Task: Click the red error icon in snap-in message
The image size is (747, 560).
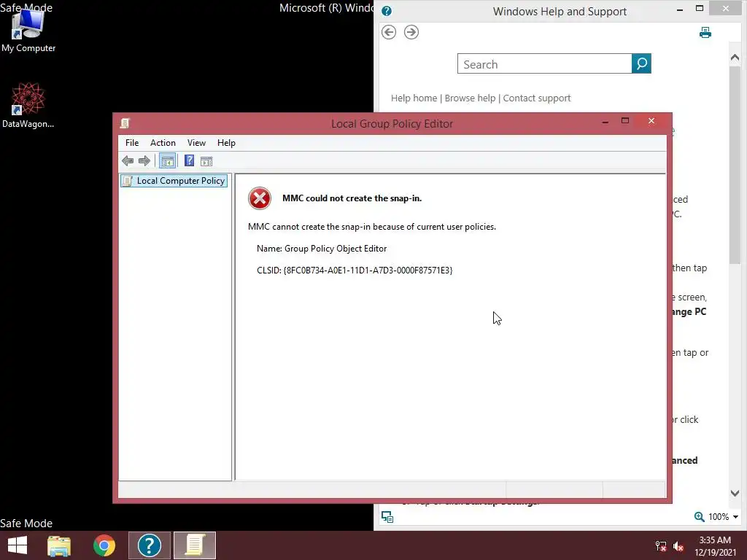Action: tap(260, 198)
